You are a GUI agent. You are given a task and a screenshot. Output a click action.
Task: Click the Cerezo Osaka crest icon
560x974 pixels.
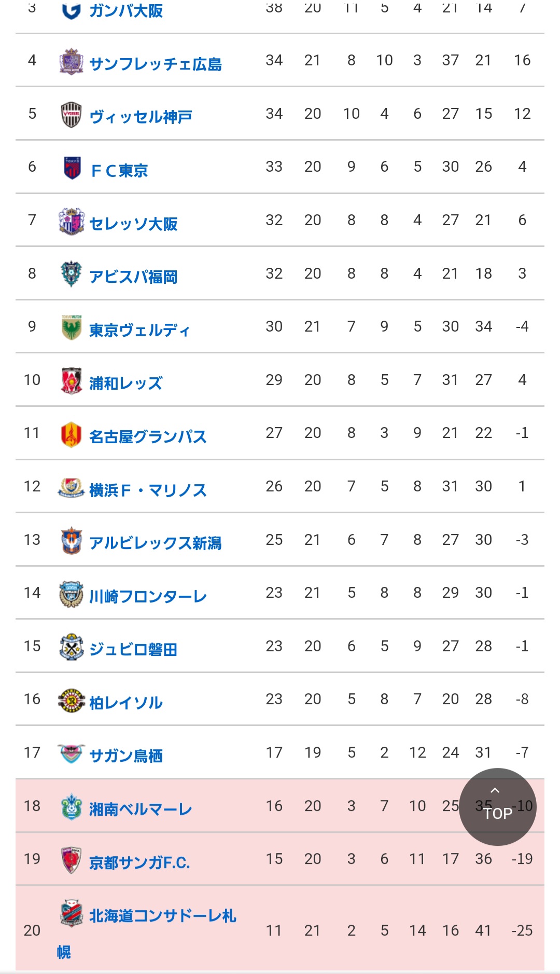[72, 221]
